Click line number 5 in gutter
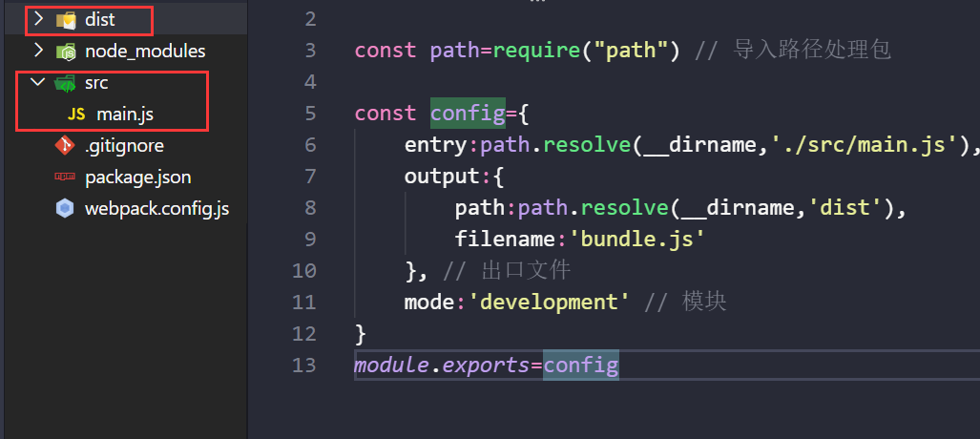Viewport: 980px width, 439px height. [311, 114]
